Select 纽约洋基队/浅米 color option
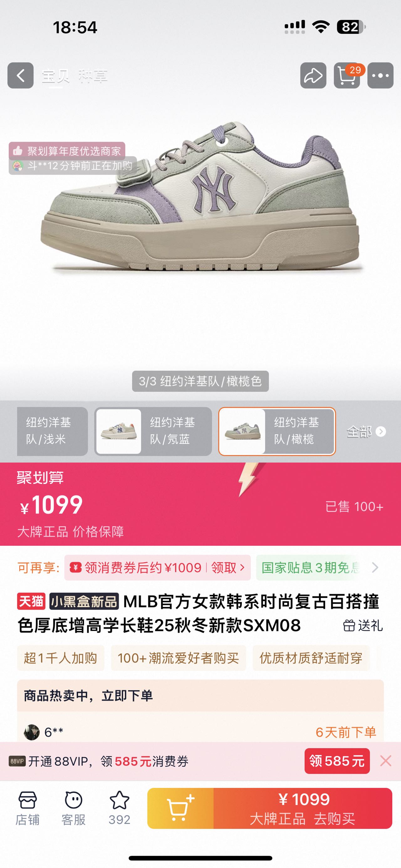Screen dimensions: 401x868 (x=52, y=431)
